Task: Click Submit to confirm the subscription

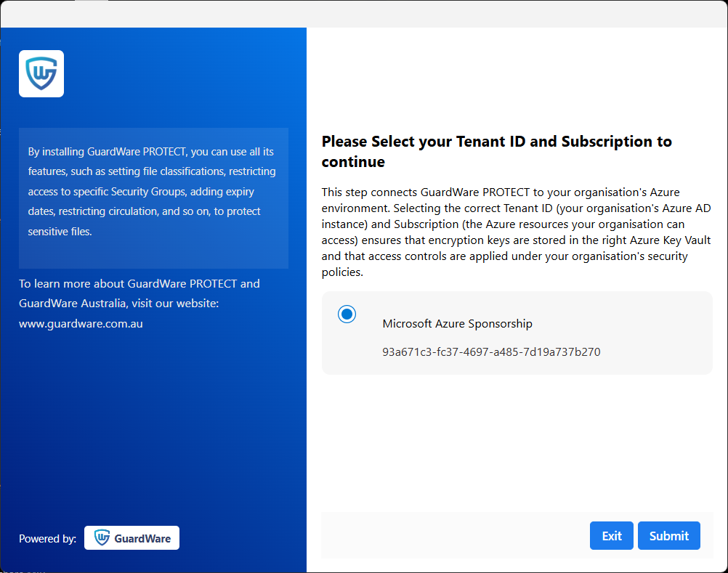Action: coord(668,535)
